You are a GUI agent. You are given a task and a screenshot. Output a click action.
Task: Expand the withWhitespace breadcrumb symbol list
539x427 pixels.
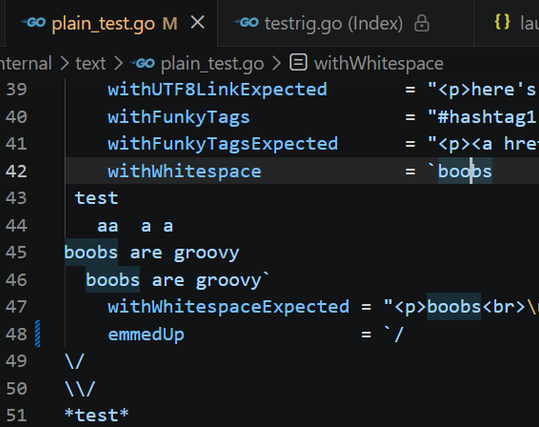(x=379, y=64)
